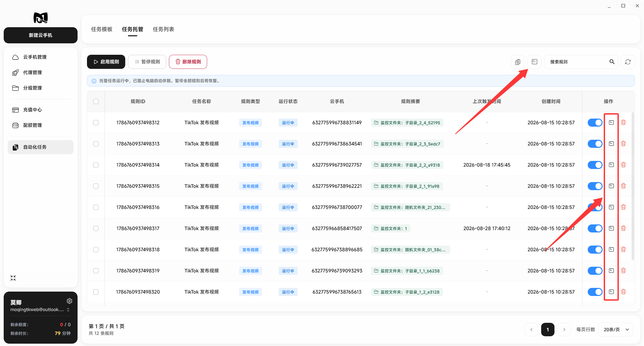This screenshot has width=644, height=346.
Task: Delete rule 1786760937498319 via trash icon
Action: pyautogui.click(x=624, y=271)
